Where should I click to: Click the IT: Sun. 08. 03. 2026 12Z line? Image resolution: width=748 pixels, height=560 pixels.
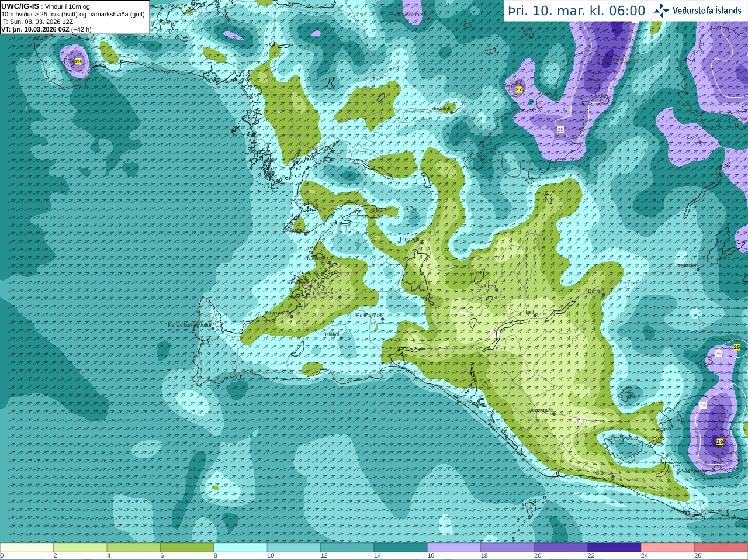37,22
